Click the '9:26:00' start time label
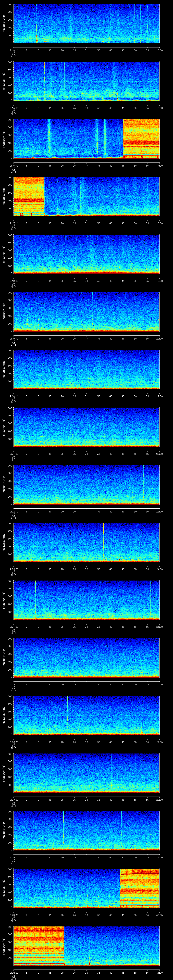Screen dimensions: 173x980 14,742
